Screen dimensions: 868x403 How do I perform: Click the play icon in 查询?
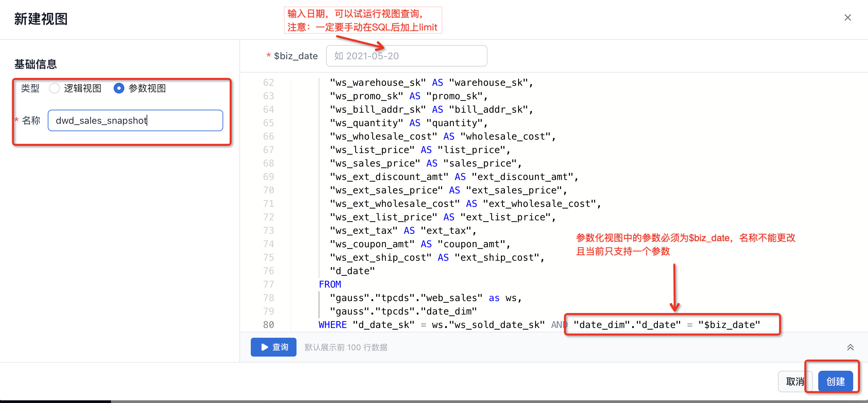point(265,347)
